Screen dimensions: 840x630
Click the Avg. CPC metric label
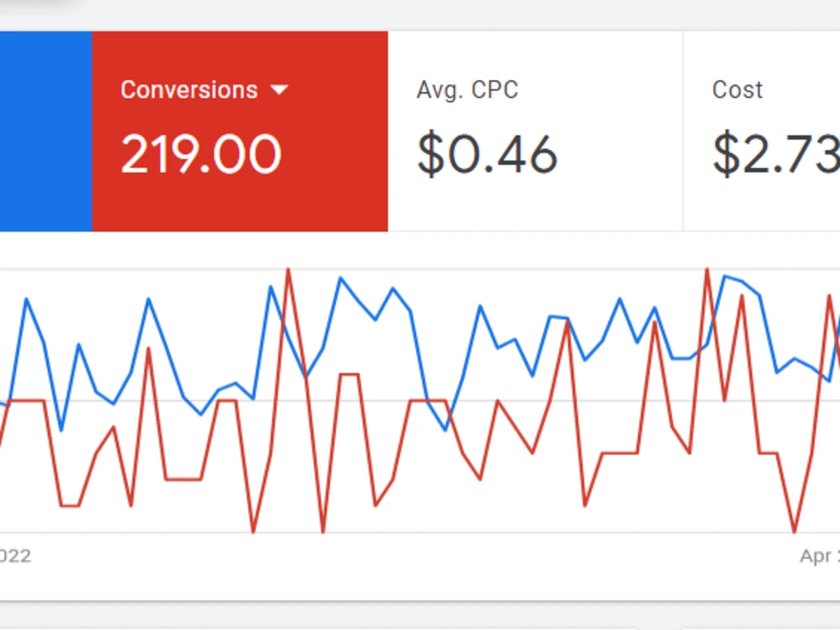pos(468,90)
